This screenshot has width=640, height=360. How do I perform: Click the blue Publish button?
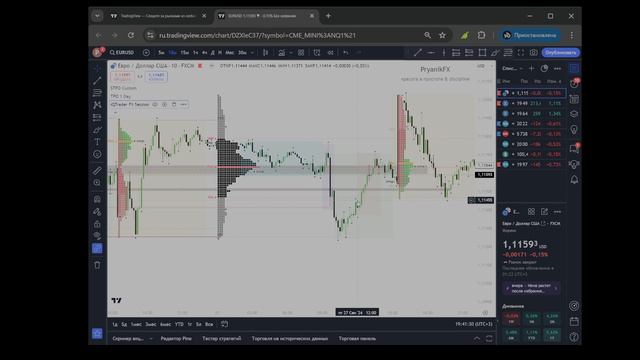(561, 53)
